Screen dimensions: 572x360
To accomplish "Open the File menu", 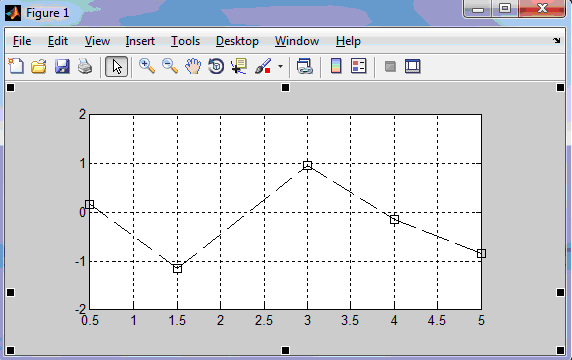I will (x=22, y=41).
